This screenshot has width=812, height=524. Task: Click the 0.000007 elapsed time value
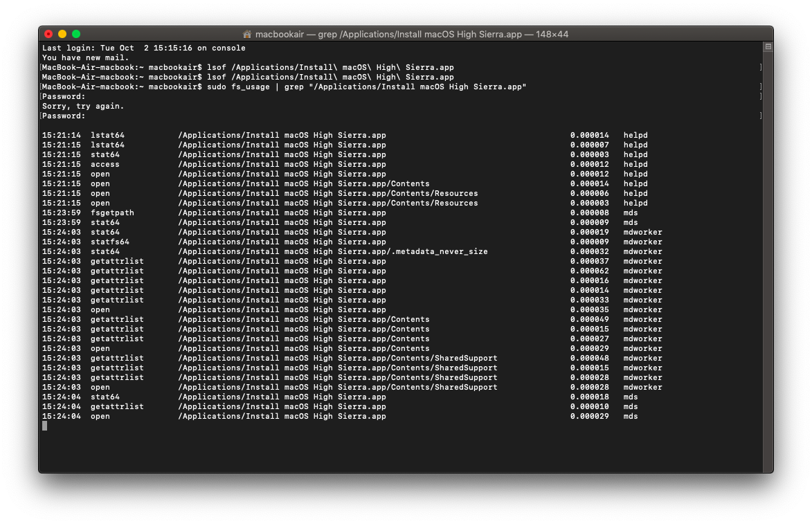590,145
